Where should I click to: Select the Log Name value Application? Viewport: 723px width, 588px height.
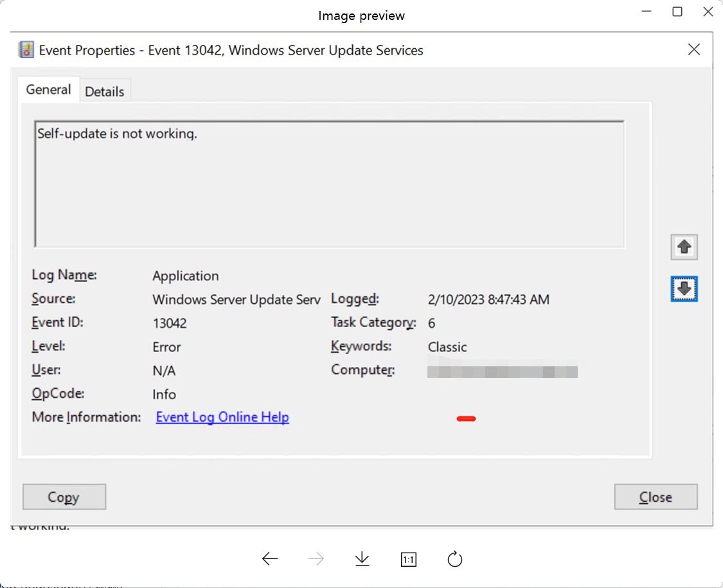(x=186, y=276)
